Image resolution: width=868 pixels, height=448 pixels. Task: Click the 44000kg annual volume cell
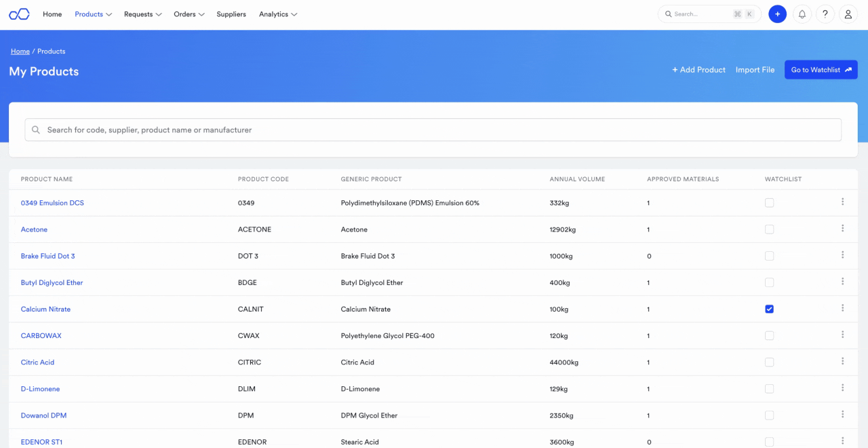(564, 362)
